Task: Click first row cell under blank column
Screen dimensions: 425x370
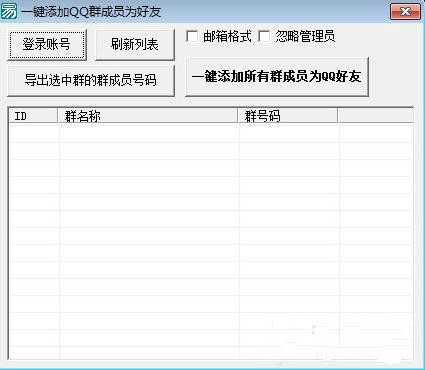Action: point(376,134)
